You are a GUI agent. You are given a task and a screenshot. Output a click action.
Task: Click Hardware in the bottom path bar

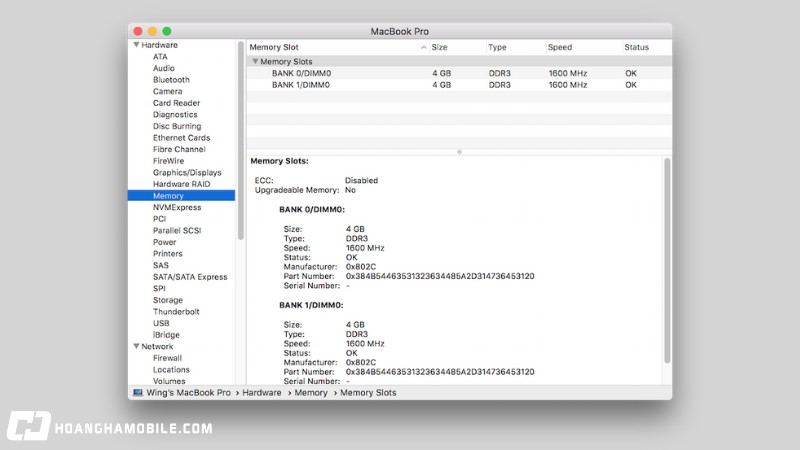(x=262, y=393)
